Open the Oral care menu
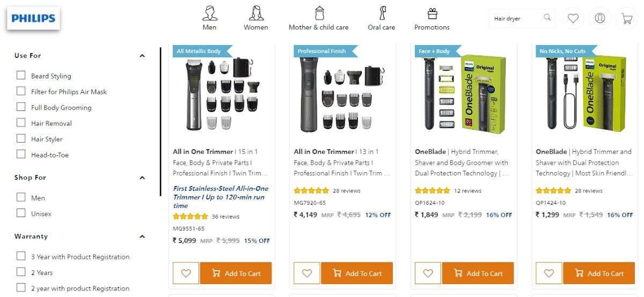This screenshot has width=644, height=297. 381,18
